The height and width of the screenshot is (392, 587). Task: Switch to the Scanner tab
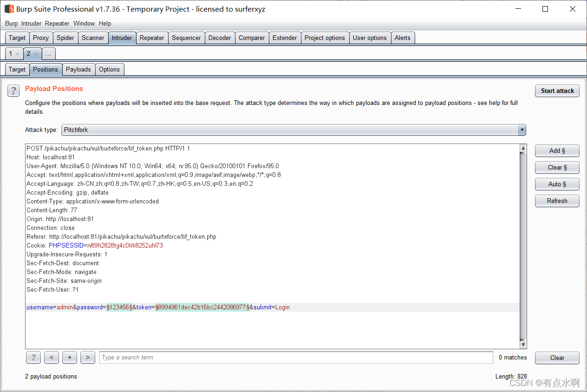93,38
